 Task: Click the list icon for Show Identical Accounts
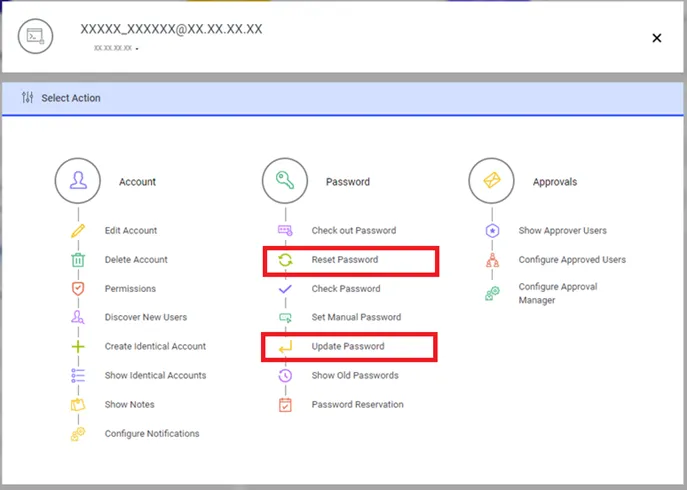click(78, 376)
